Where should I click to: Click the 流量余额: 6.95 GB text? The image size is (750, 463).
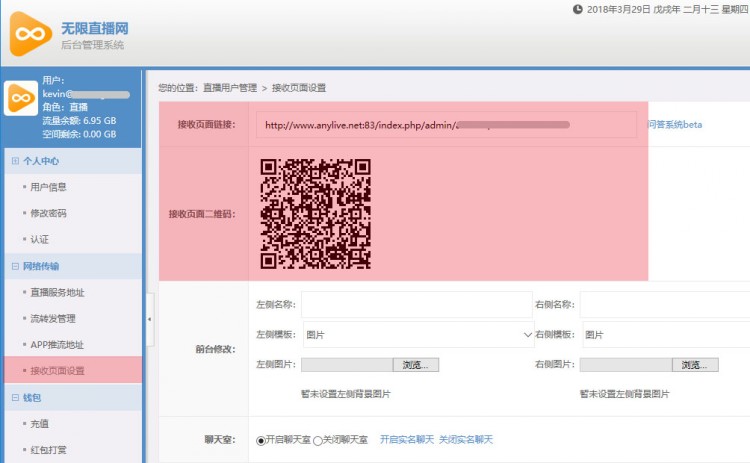point(79,121)
